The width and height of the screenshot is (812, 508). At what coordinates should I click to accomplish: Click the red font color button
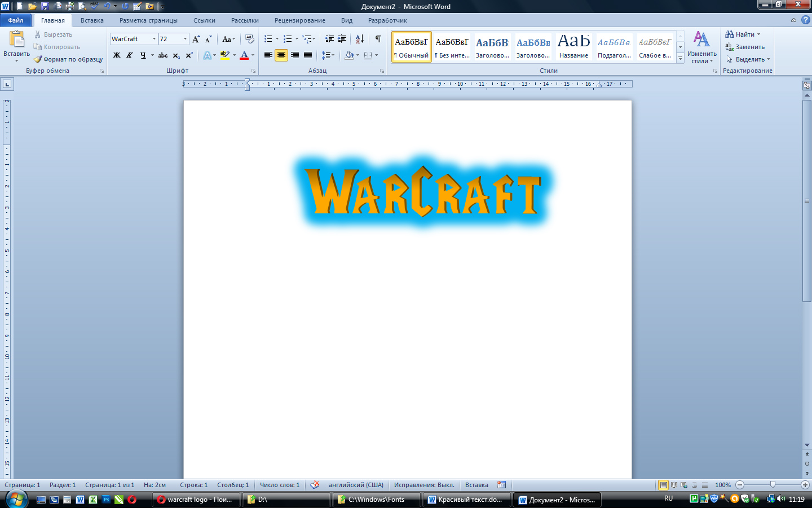244,55
